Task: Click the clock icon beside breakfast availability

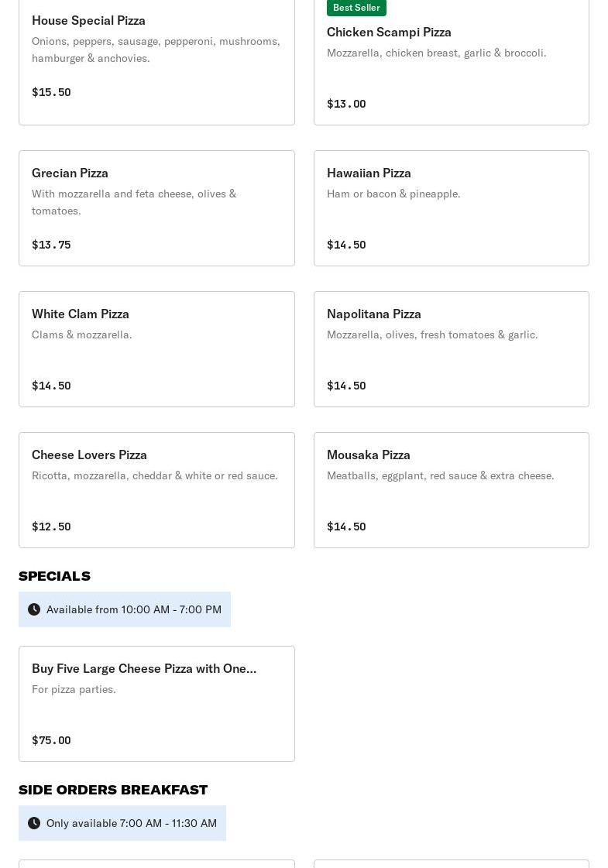Action: (34, 823)
